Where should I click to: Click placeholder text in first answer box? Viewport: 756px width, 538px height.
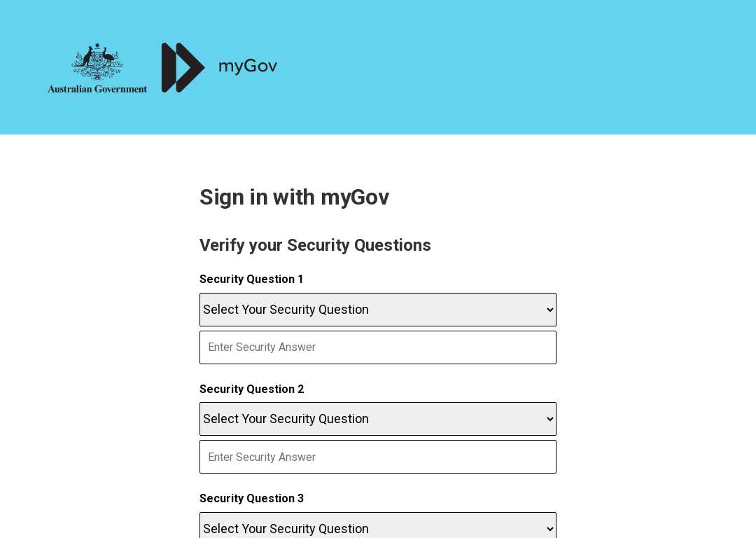262,347
